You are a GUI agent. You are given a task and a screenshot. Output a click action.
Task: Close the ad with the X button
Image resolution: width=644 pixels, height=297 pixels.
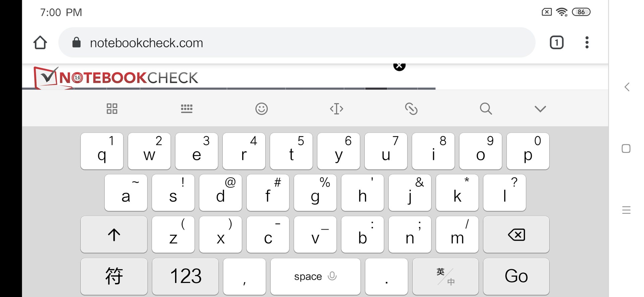399,66
